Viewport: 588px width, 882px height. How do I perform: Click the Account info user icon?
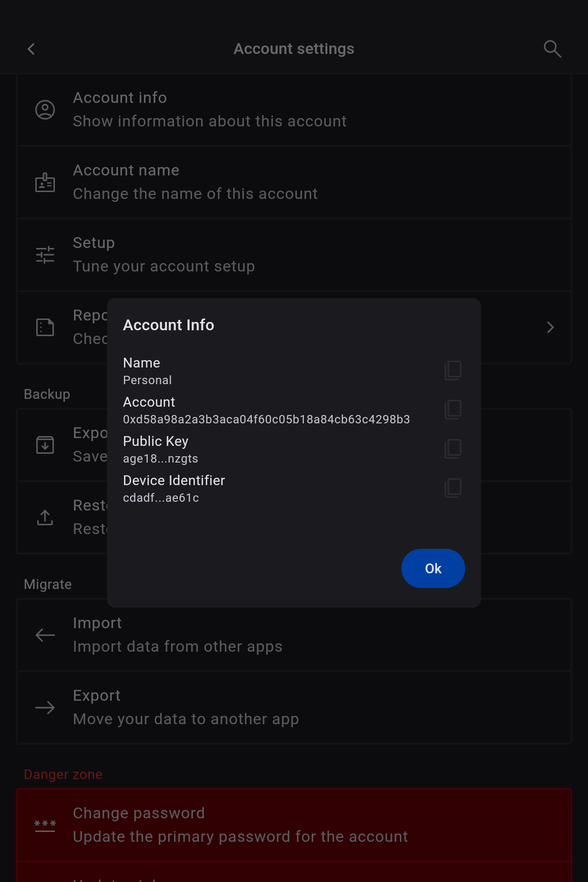[45, 110]
